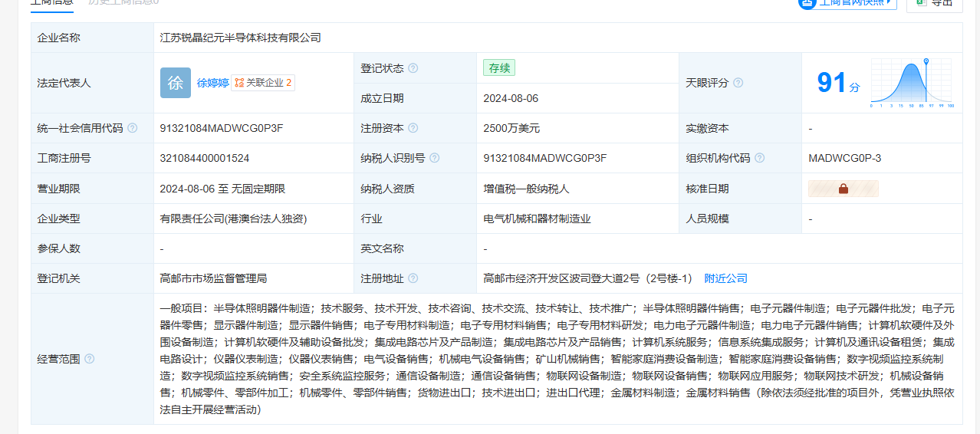Show help tooltip next to 统一社会信用代码
Viewport: 980px width, 434px height.
tap(132, 128)
